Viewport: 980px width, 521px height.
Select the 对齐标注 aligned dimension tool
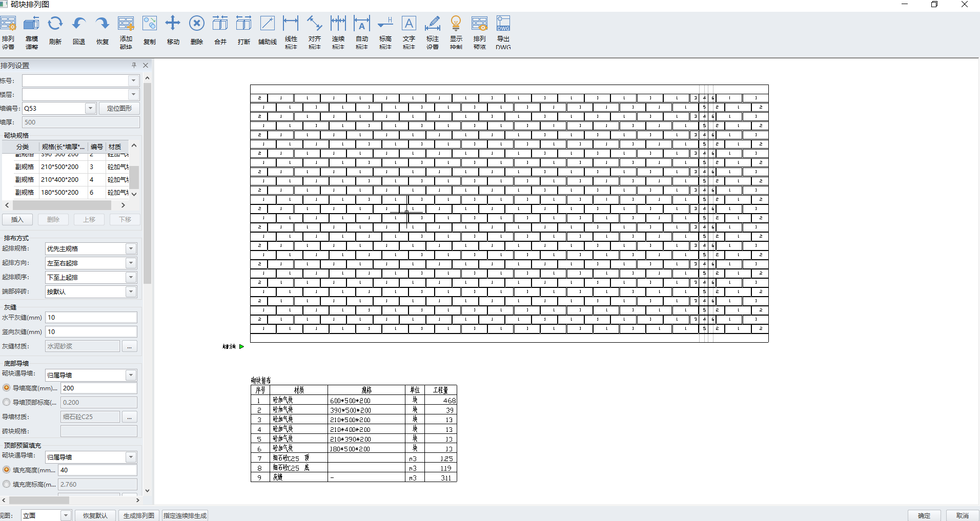tap(315, 32)
